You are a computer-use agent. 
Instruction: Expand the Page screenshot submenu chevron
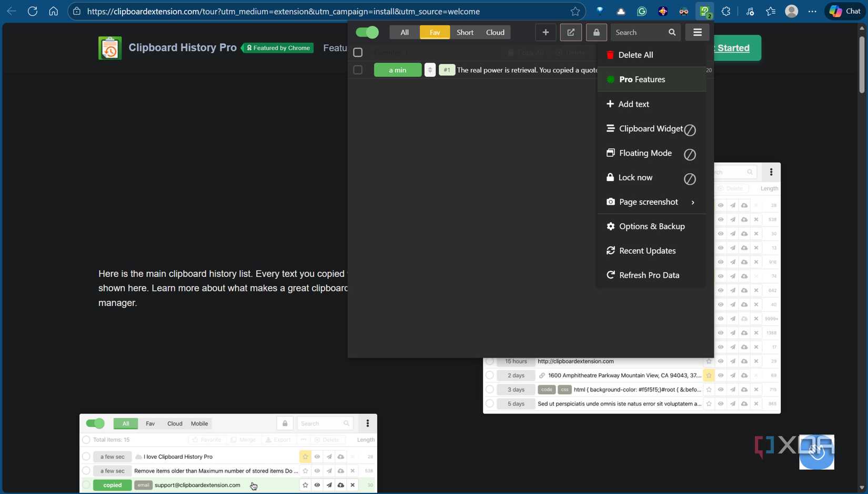point(692,202)
